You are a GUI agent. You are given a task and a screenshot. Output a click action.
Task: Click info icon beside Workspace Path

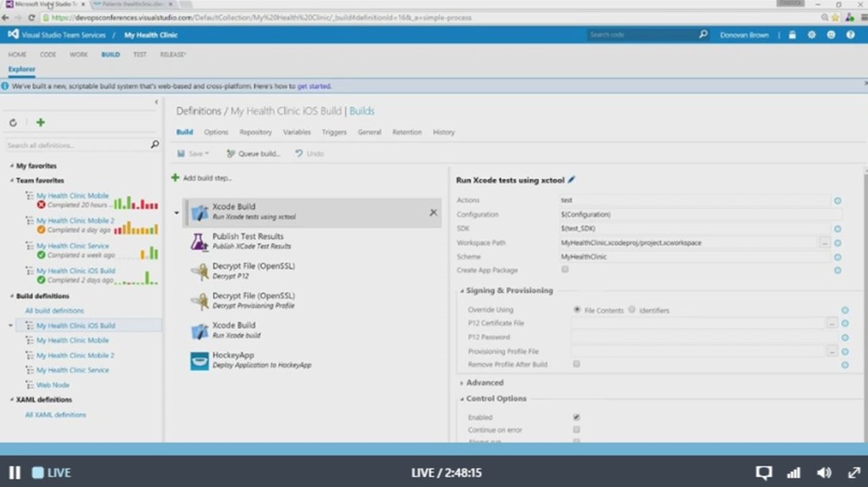click(837, 243)
